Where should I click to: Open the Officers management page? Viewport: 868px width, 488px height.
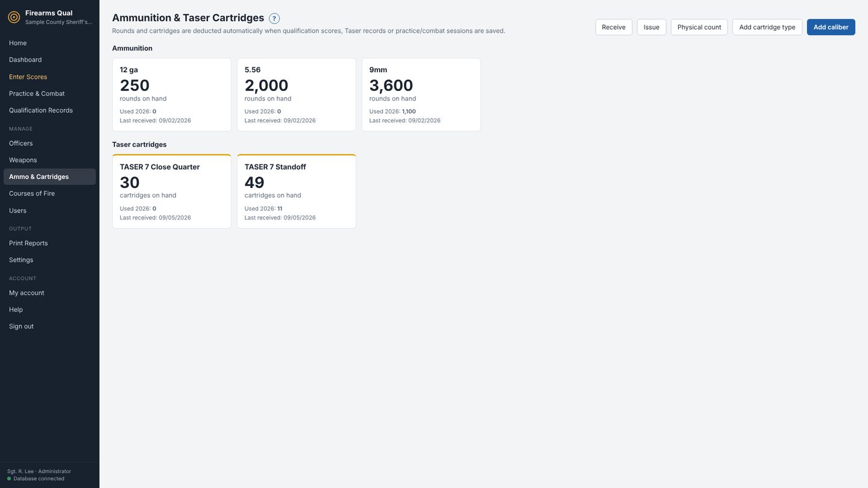click(49, 143)
